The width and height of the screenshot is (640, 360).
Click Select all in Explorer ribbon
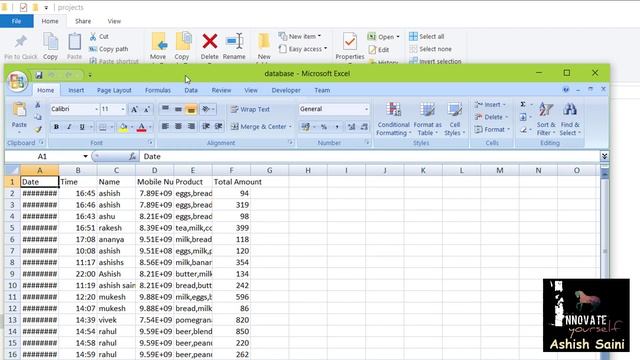click(427, 36)
